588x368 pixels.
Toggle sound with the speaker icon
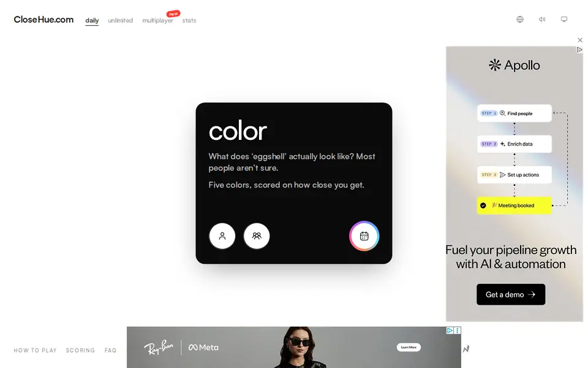click(x=542, y=19)
